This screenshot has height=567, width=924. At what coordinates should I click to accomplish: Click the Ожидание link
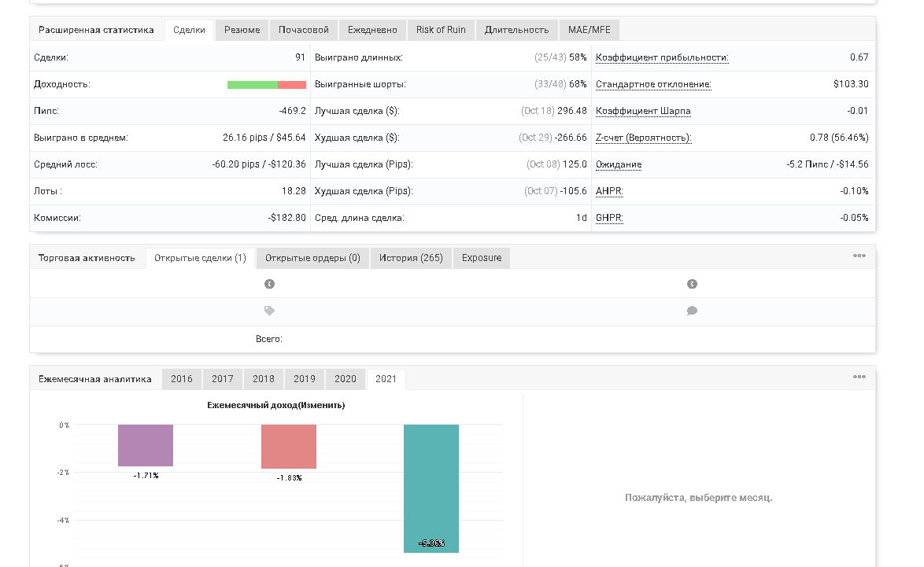point(618,165)
